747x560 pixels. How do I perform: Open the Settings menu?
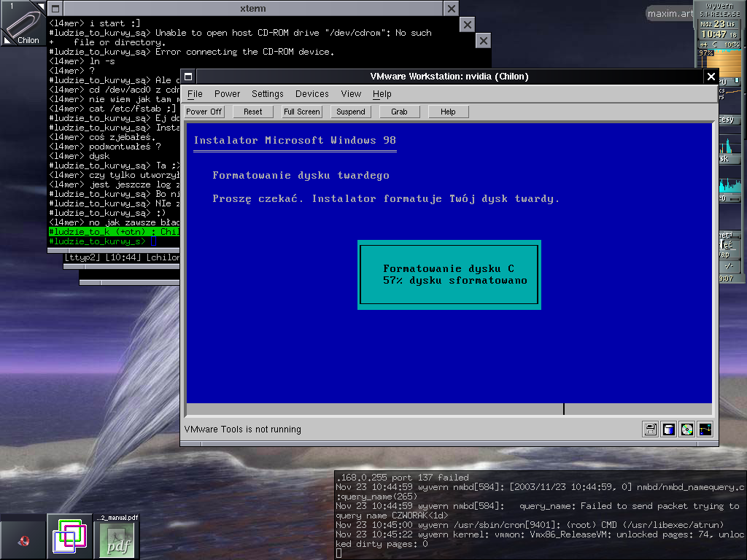268,94
